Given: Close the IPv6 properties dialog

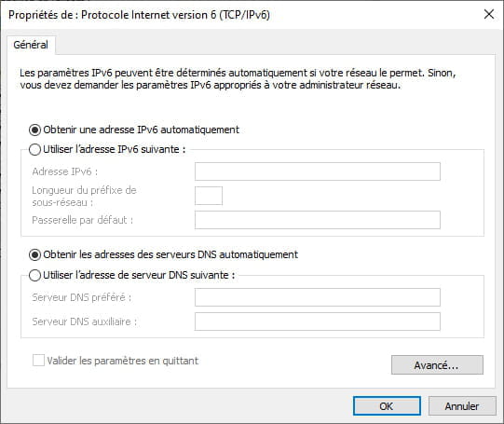Looking at the screenshot, I should pyautogui.click(x=489, y=14).
